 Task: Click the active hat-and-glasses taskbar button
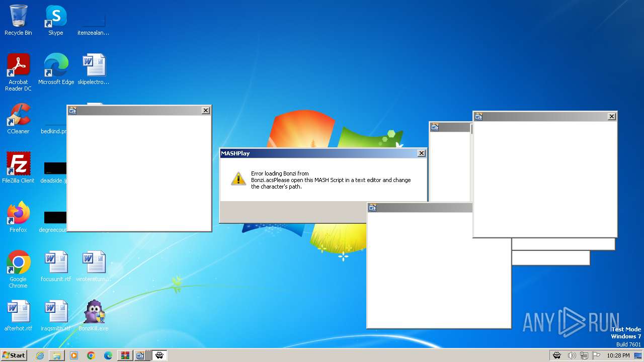click(159, 355)
